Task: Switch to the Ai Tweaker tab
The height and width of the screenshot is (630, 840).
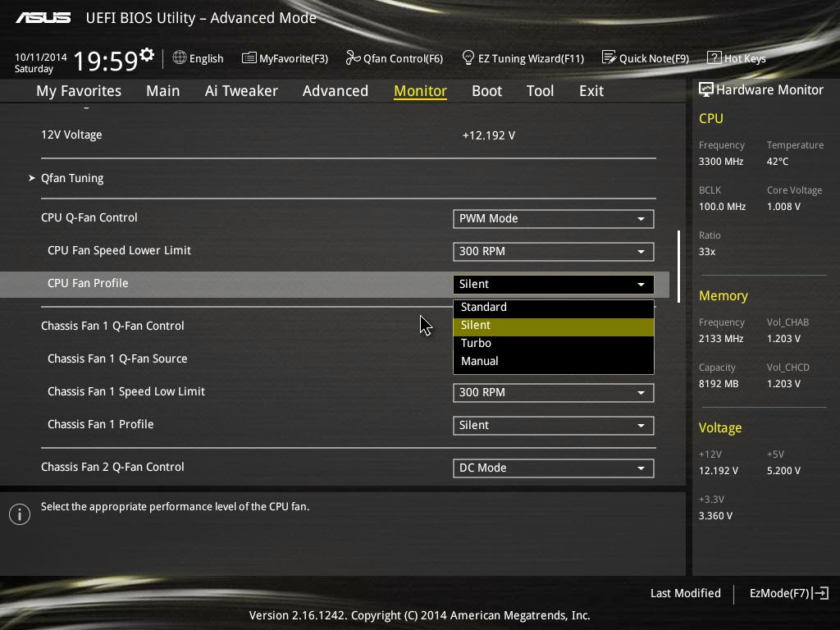Action: point(241,91)
